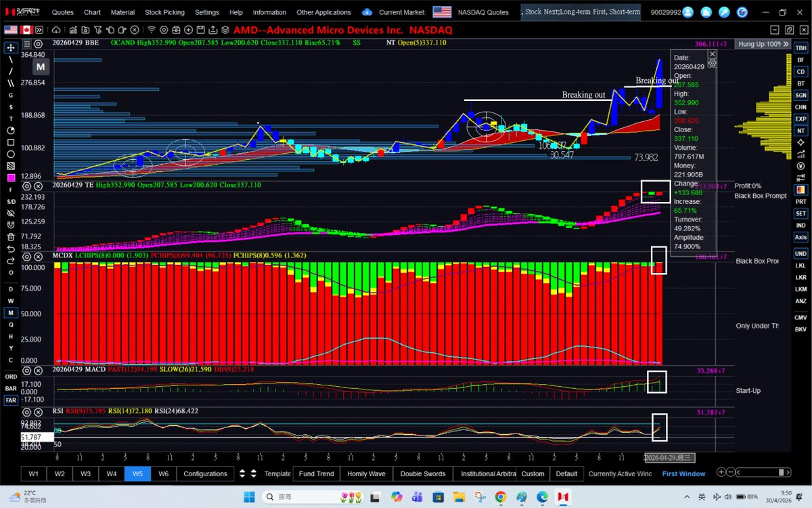Click the cloud download toolbar icon
Viewport: 812px width, 508px height.
[56, 30]
